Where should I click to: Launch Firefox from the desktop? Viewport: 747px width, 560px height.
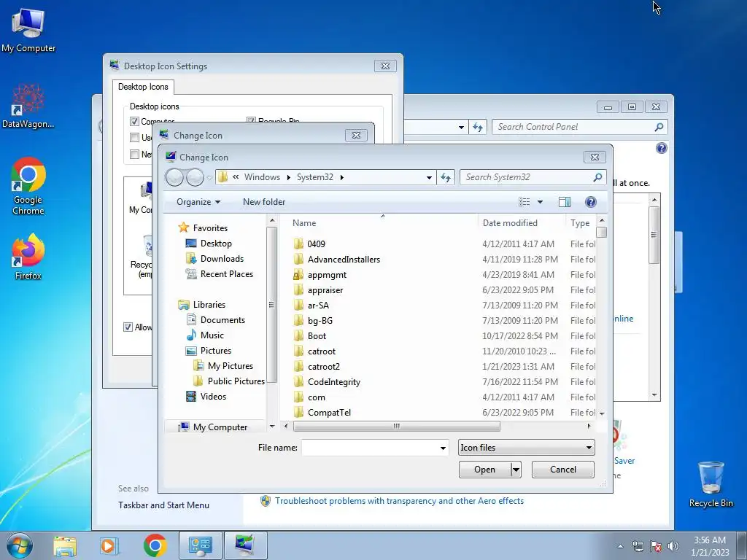28,256
